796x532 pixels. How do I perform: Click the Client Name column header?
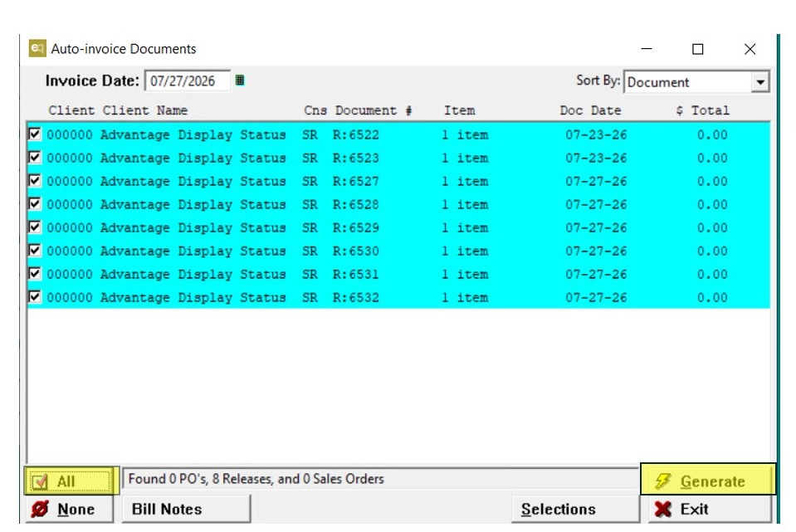(x=145, y=110)
